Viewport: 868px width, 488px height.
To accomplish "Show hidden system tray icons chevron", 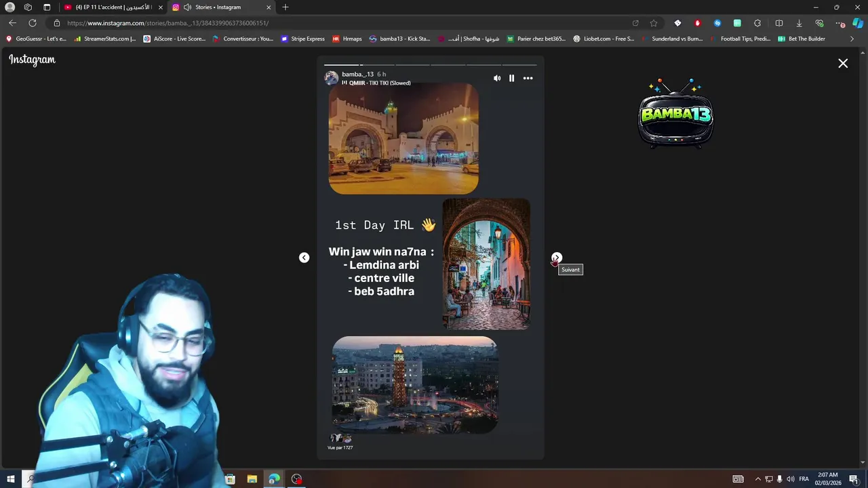I will [x=758, y=479].
